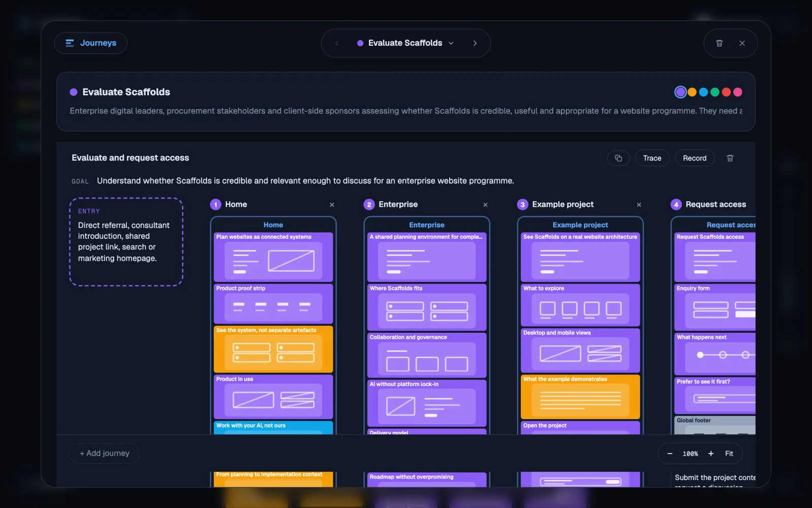Click the goal description text
This screenshot has width=812, height=508.
(306, 181)
